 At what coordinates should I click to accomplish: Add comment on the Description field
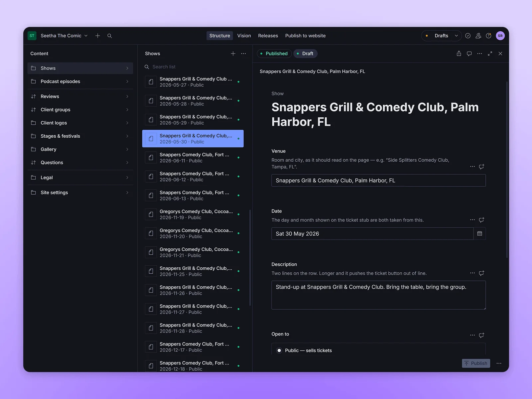[x=481, y=273]
